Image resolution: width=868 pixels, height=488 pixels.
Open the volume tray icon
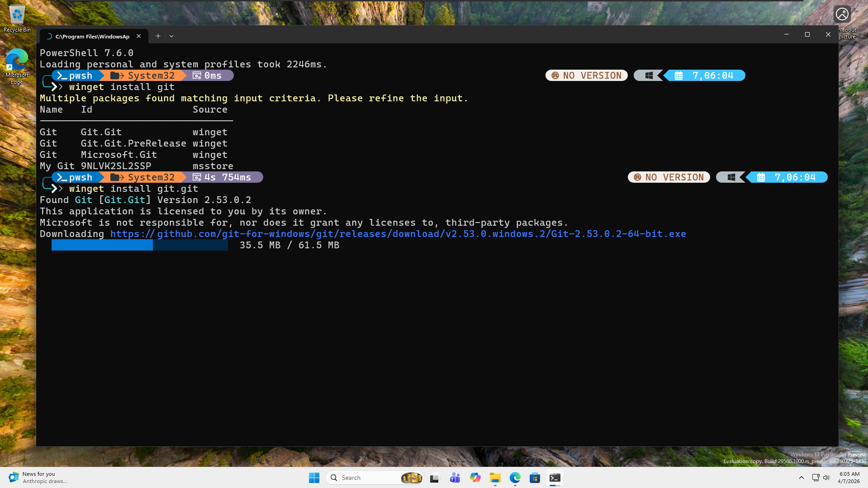pyautogui.click(x=826, y=478)
